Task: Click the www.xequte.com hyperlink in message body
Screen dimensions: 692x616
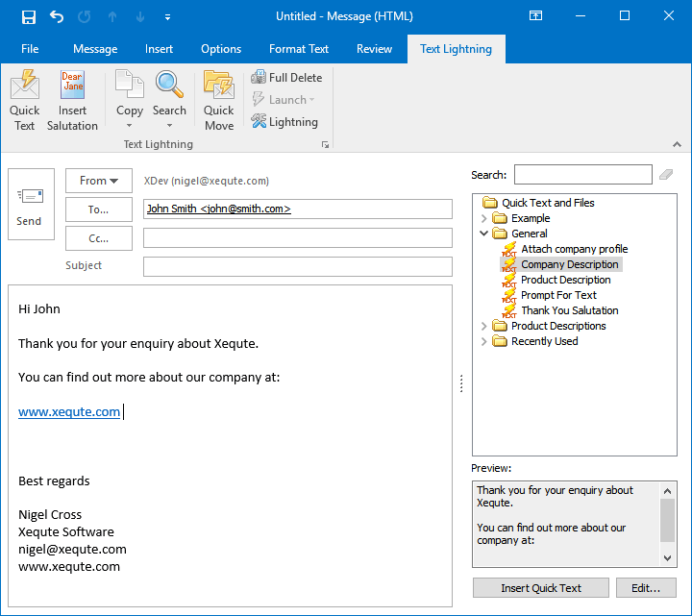Action: (69, 412)
